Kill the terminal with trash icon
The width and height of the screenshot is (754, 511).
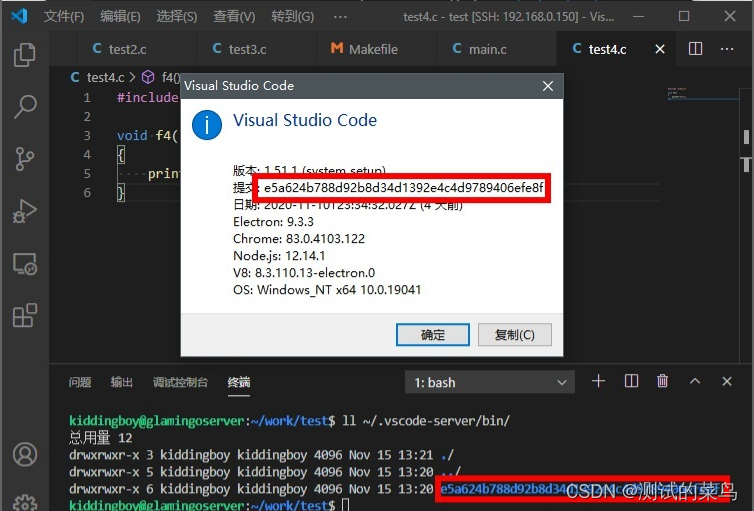662,381
